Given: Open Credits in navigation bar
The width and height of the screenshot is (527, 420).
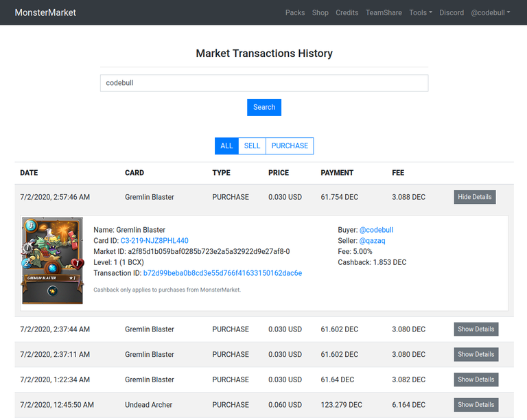Looking at the screenshot, I should click(347, 13).
